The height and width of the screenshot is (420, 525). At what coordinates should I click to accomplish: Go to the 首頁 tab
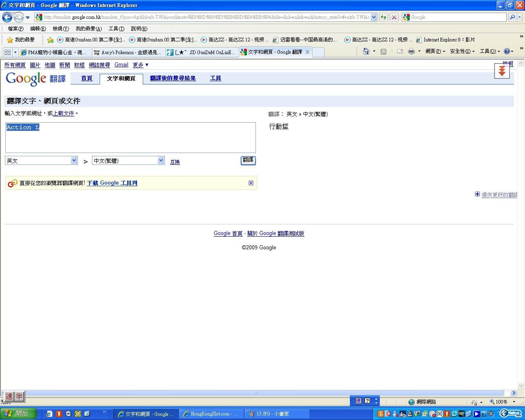tap(87, 78)
